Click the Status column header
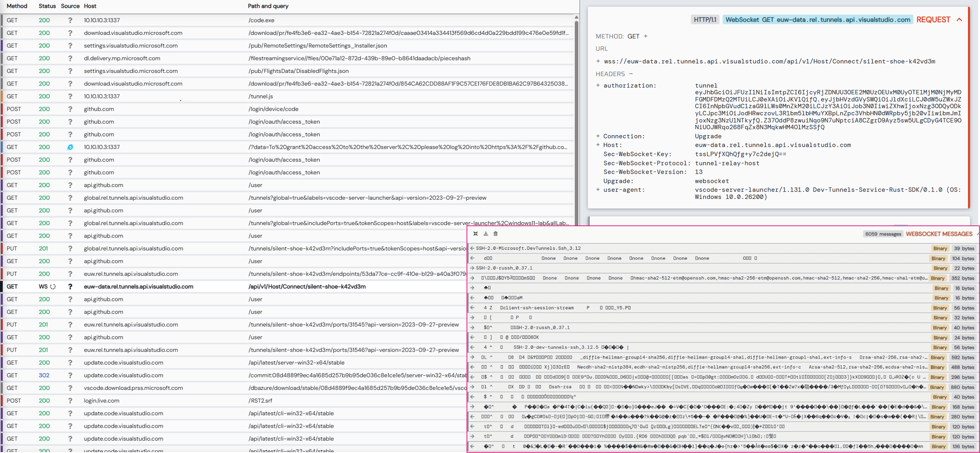 [47, 6]
